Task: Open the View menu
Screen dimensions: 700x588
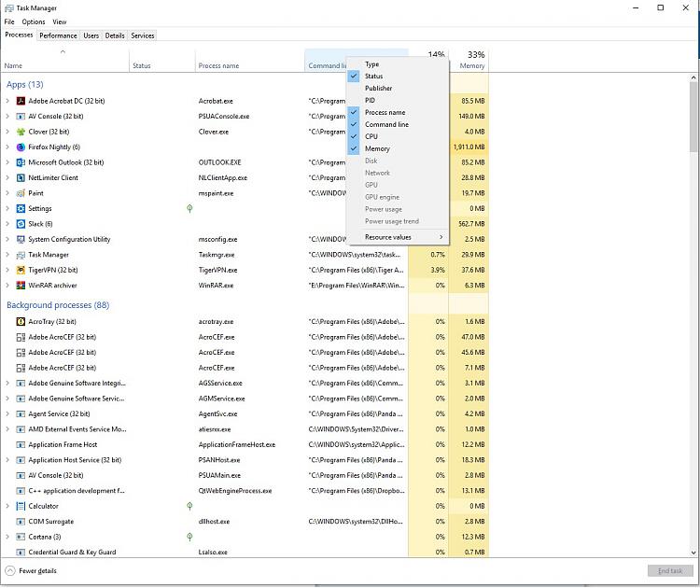Action: pyautogui.click(x=60, y=21)
